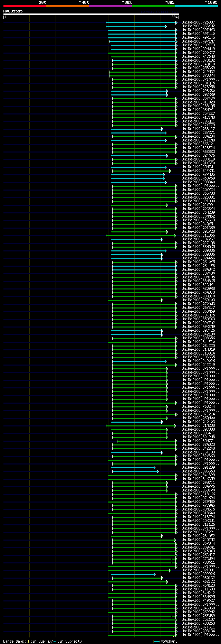Open hit UniRef100_C1E856

pyautogui.click(x=198, y=236)
